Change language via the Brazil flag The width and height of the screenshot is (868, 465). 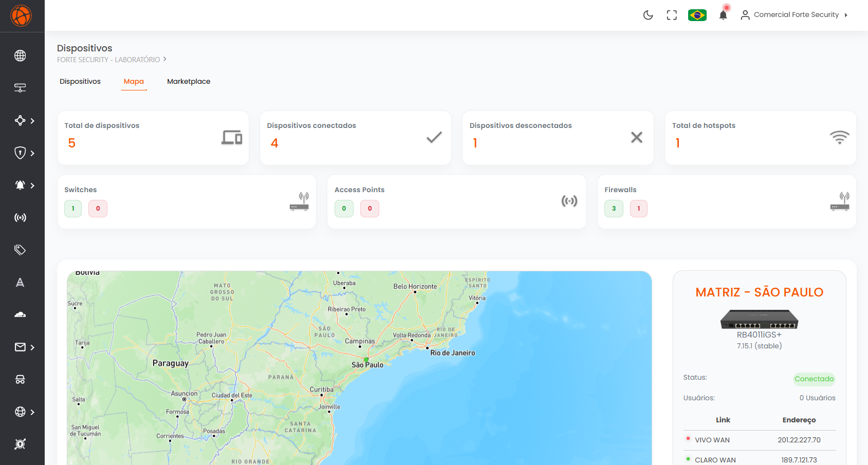[x=697, y=15]
